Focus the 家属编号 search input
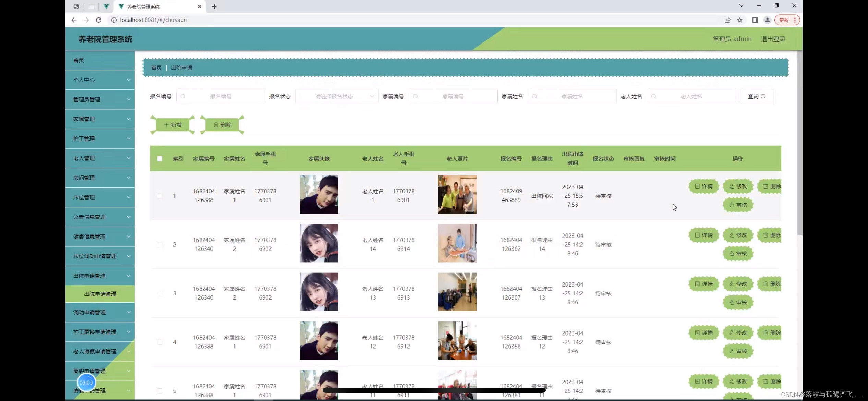This screenshot has width=868, height=401. [453, 96]
